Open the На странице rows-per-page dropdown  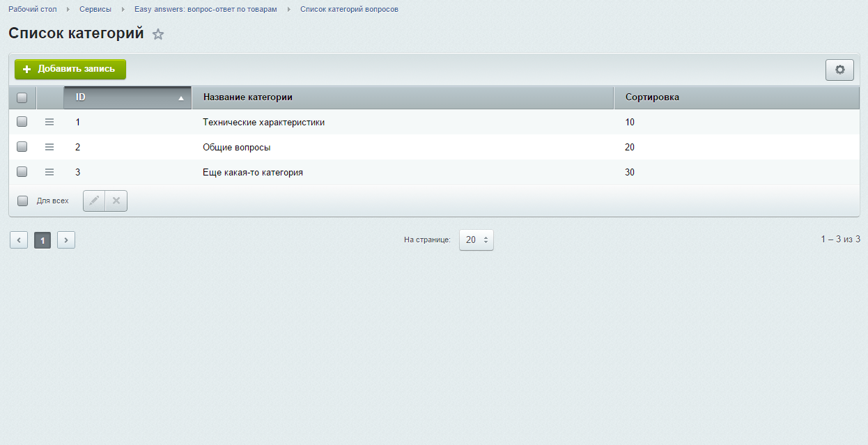coord(476,240)
